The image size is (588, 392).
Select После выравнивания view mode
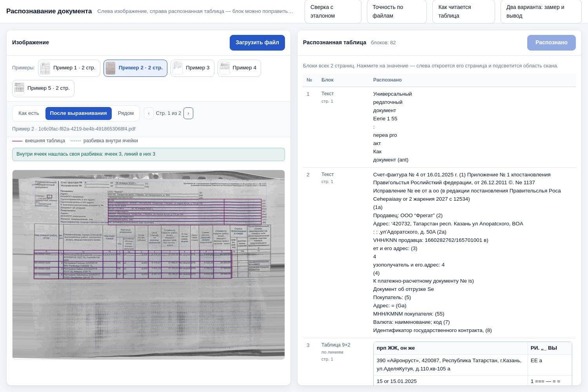click(78, 113)
